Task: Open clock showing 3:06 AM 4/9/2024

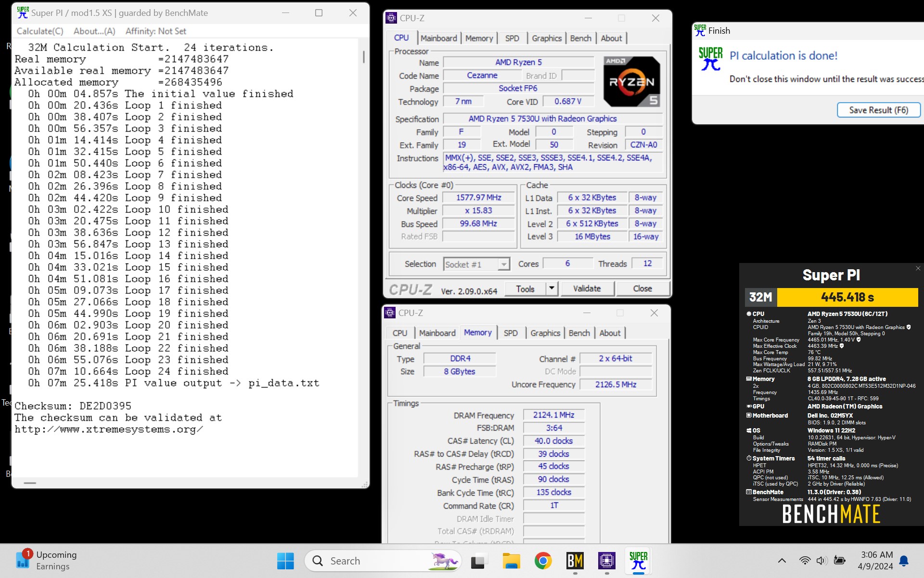Action: [875, 561]
